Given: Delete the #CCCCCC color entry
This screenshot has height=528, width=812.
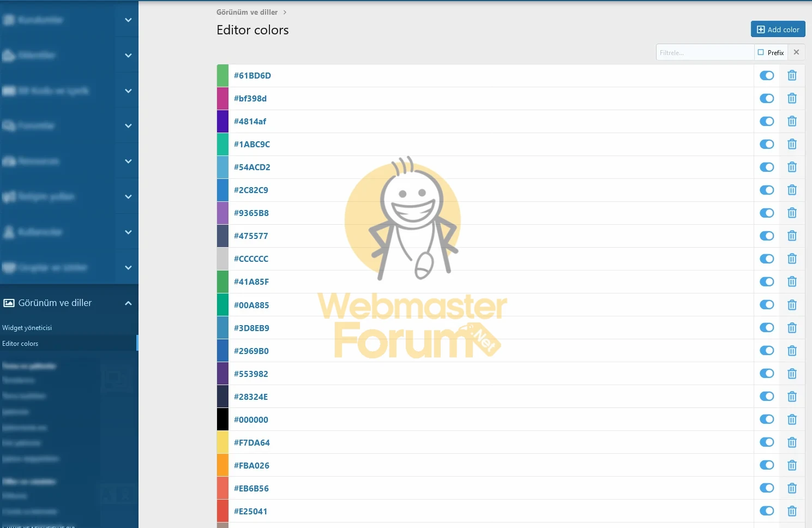Looking at the screenshot, I should (x=792, y=259).
